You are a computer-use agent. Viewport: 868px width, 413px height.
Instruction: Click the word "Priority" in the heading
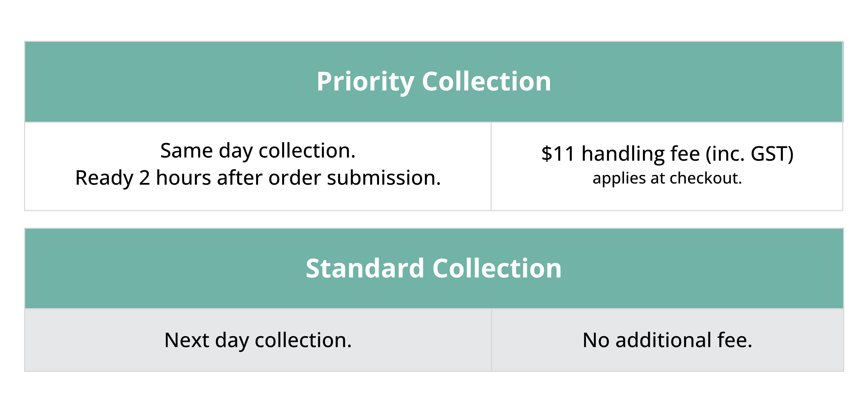[365, 82]
